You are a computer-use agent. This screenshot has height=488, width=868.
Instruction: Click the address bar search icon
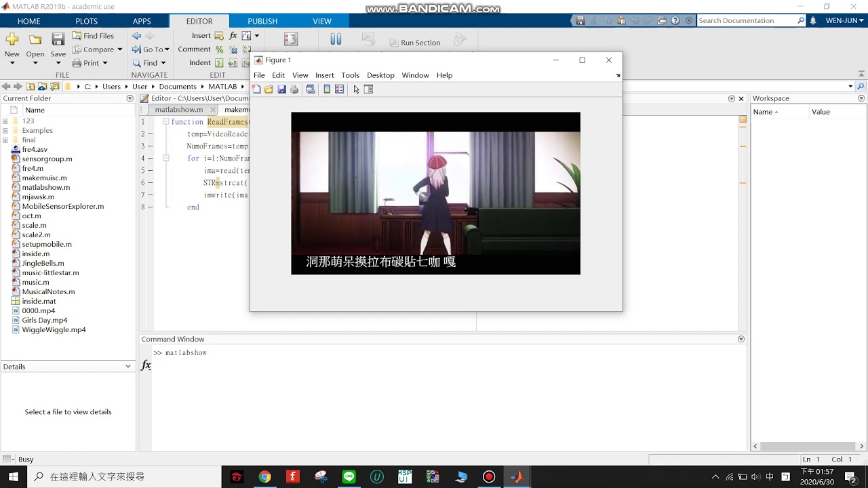click(x=861, y=87)
